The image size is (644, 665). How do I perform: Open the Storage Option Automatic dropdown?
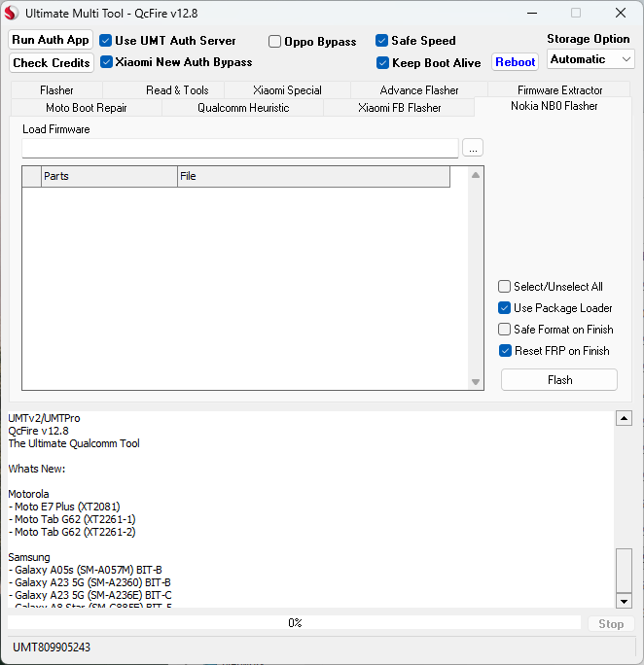[x=590, y=59]
